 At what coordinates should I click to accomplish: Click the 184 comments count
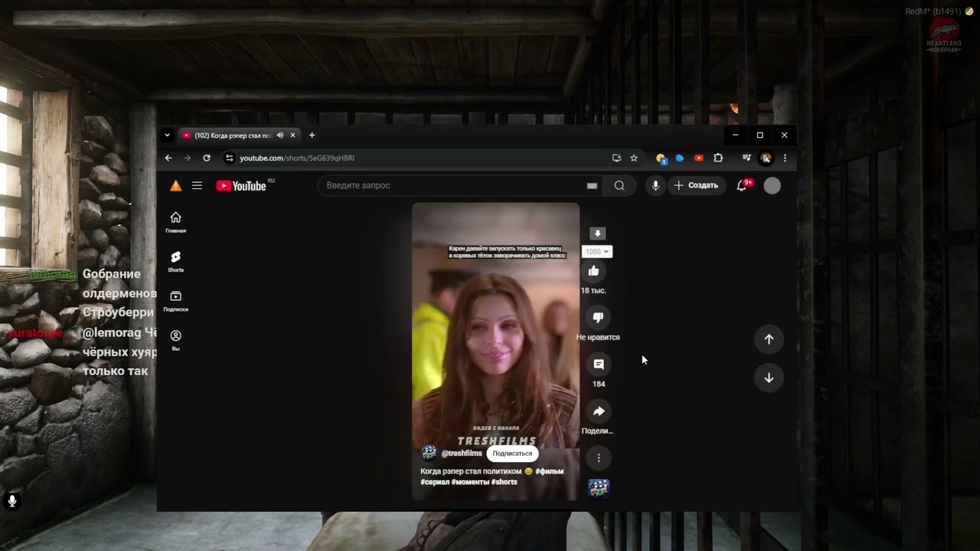pyautogui.click(x=599, y=384)
